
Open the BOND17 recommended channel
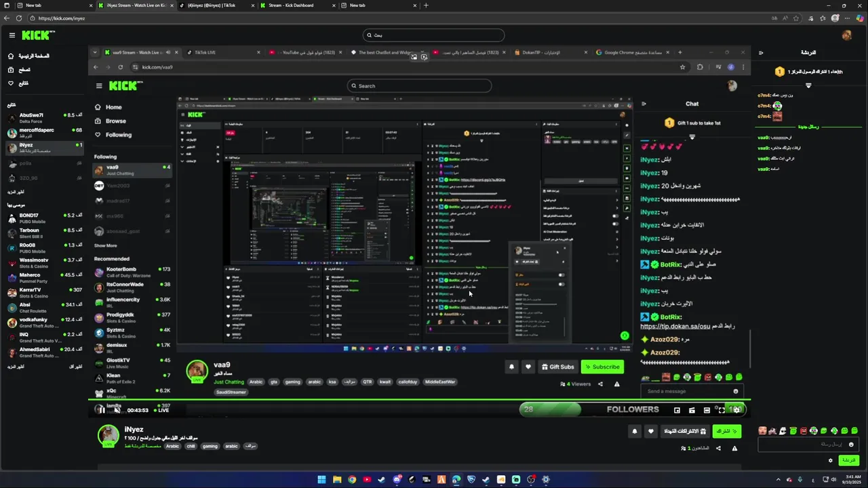point(44,218)
